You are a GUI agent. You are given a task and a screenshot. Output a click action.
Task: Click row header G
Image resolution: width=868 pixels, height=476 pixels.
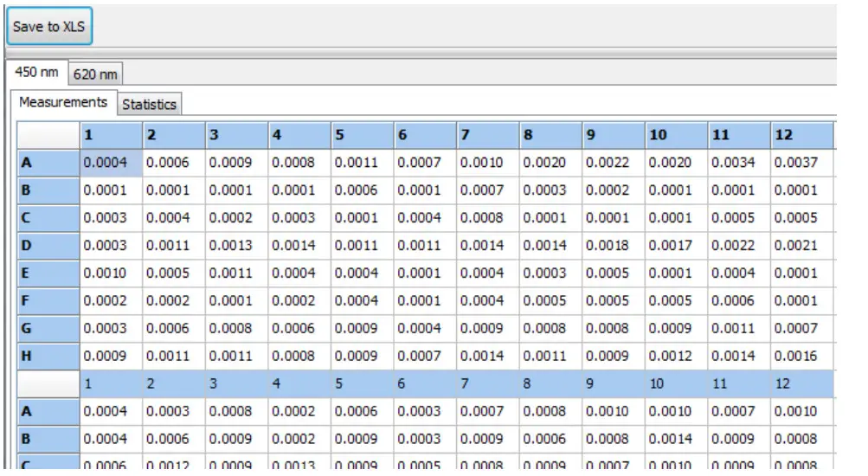point(48,329)
